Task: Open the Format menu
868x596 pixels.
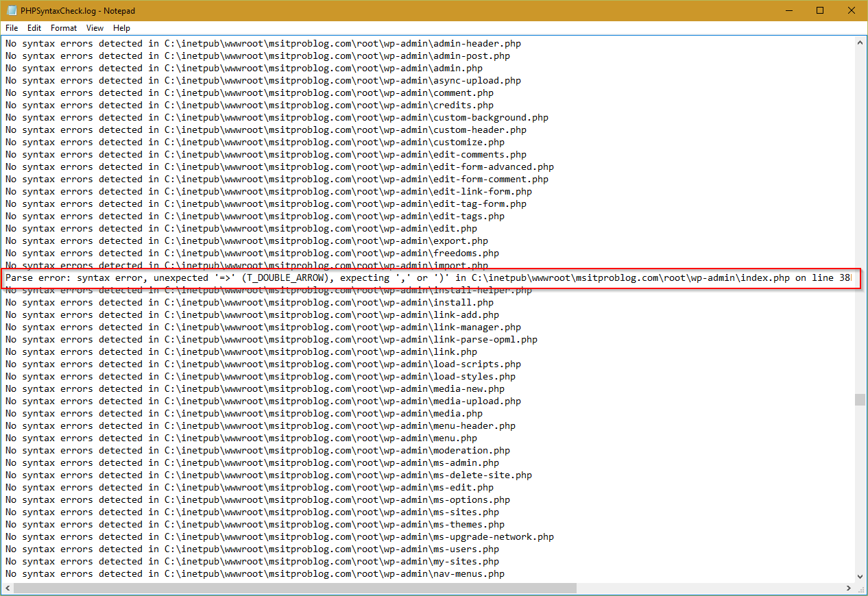Action: (x=63, y=28)
